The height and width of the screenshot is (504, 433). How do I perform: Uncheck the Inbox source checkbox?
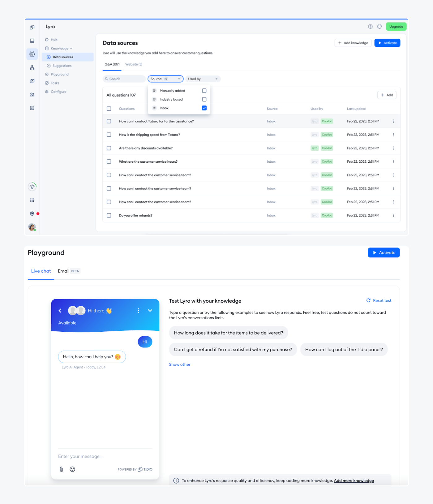204,108
